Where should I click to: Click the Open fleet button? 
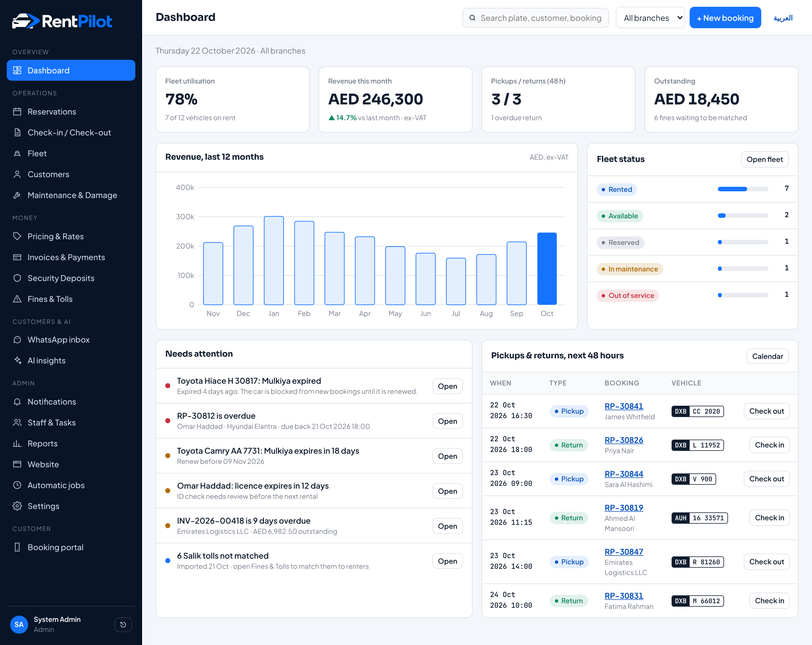(765, 159)
